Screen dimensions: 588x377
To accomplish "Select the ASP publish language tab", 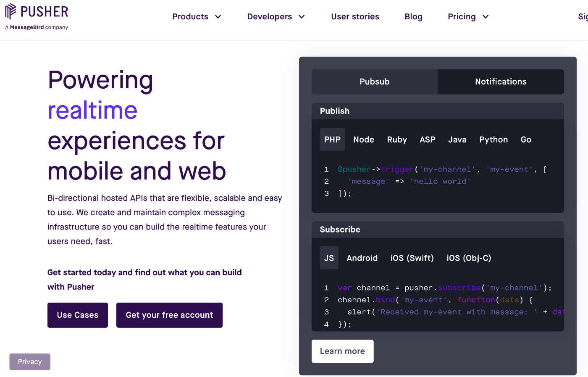I will (428, 140).
